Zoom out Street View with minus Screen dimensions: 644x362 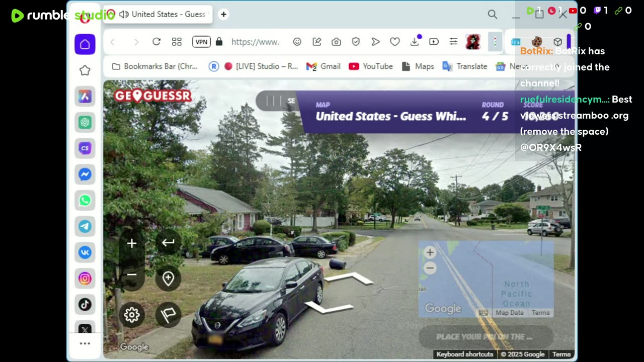[132, 275]
